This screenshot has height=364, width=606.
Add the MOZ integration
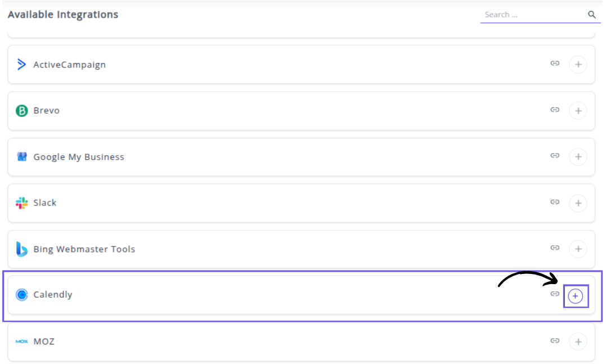point(578,341)
